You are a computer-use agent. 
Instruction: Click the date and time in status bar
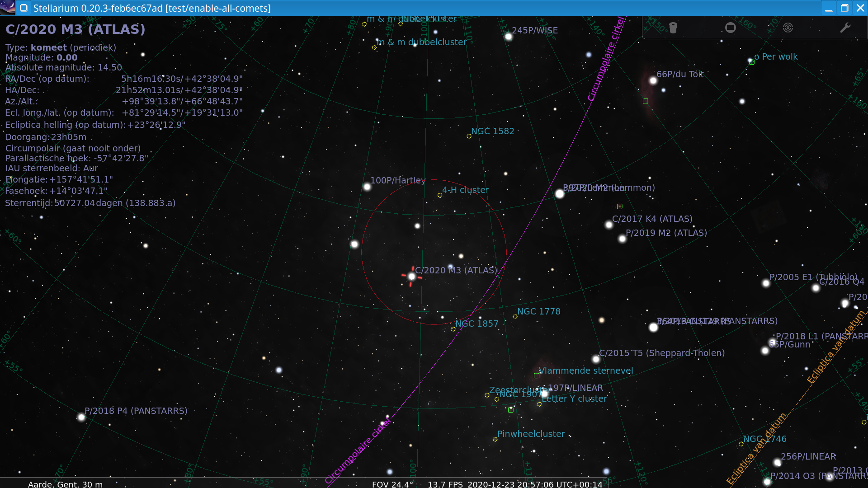point(534,484)
